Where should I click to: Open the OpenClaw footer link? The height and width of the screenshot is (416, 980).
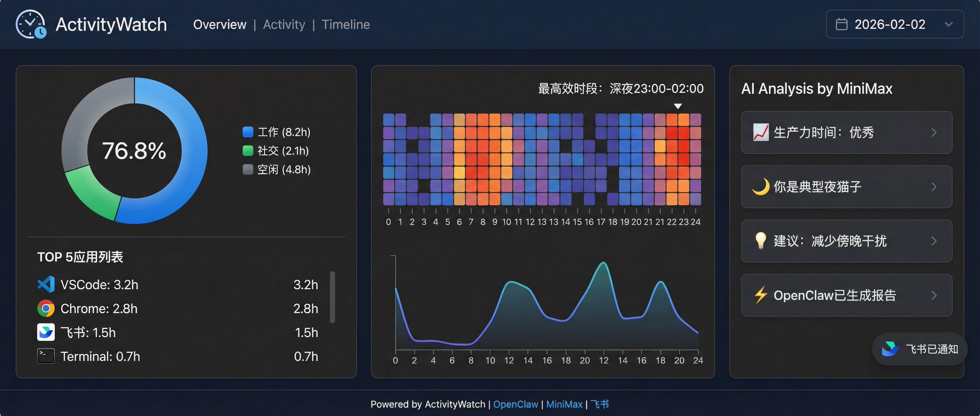[x=515, y=404]
